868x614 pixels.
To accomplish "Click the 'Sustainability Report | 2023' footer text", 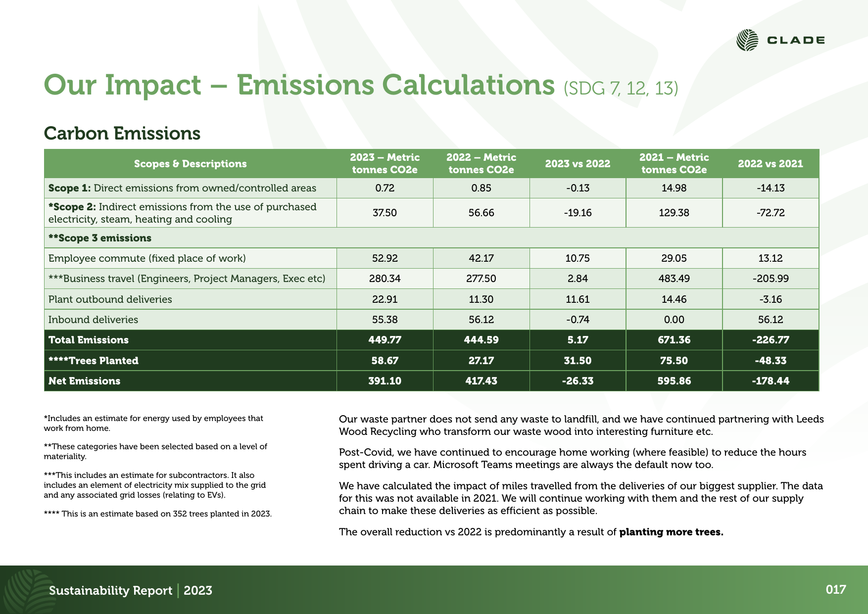I will (131, 590).
